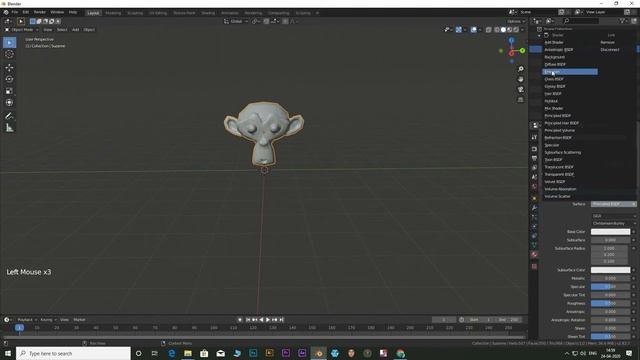Open Microsoft Edge from taskbar
Screen dimensions: 640x360
pyautogui.click(x=171, y=353)
